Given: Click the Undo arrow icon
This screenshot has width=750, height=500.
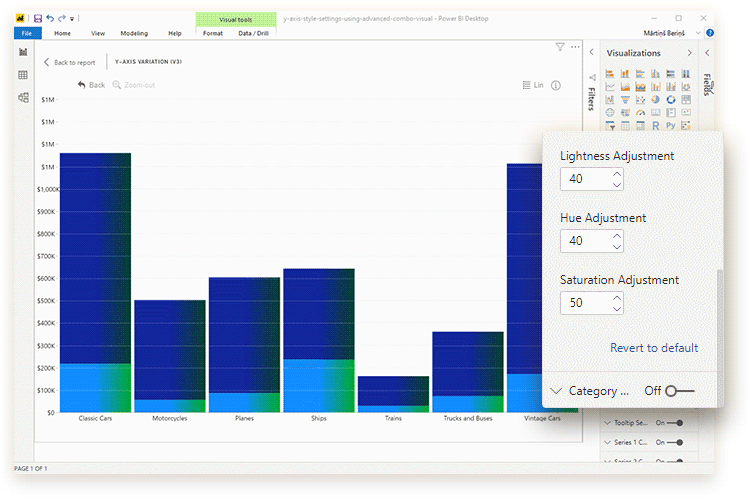Looking at the screenshot, I should point(50,18).
